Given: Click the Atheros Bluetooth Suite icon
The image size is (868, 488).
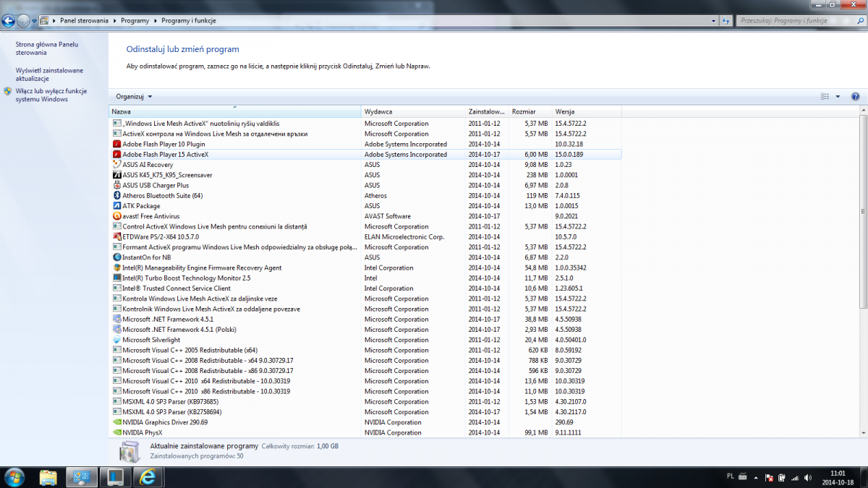Looking at the screenshot, I should [116, 195].
